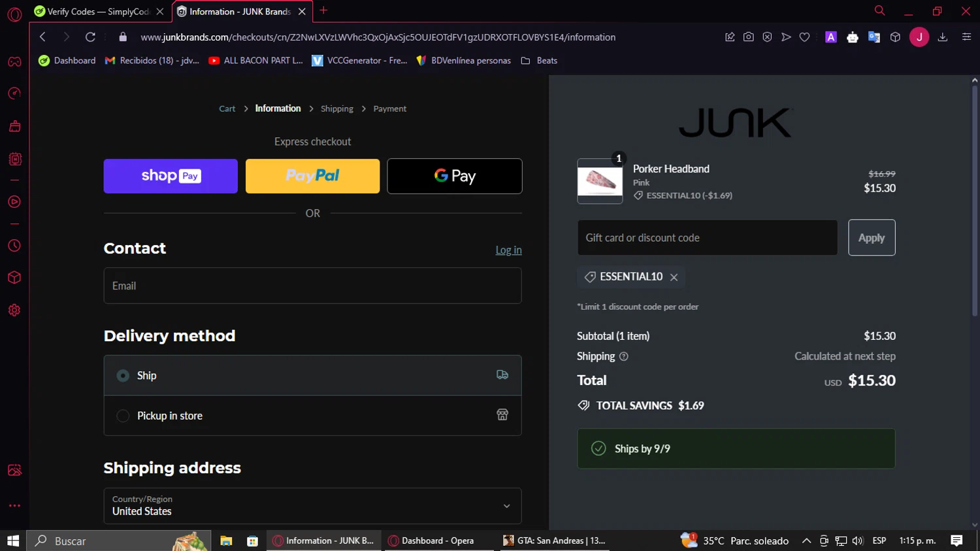Open sidebar three-dots more menu
Image resolution: width=980 pixels, height=551 pixels.
(14, 505)
